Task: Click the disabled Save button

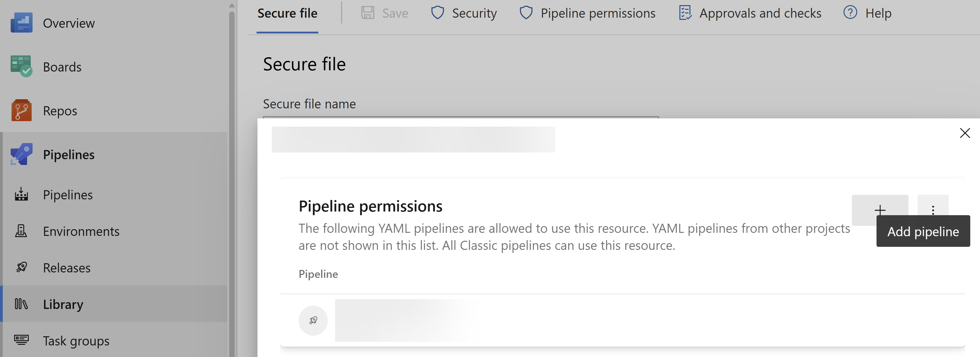Action: 384,13
